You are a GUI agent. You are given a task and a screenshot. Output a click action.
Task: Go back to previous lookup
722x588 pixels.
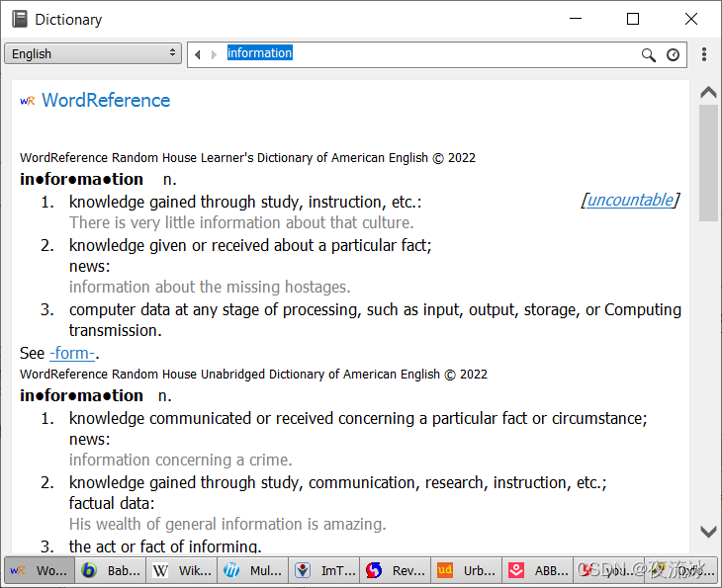pyautogui.click(x=198, y=54)
